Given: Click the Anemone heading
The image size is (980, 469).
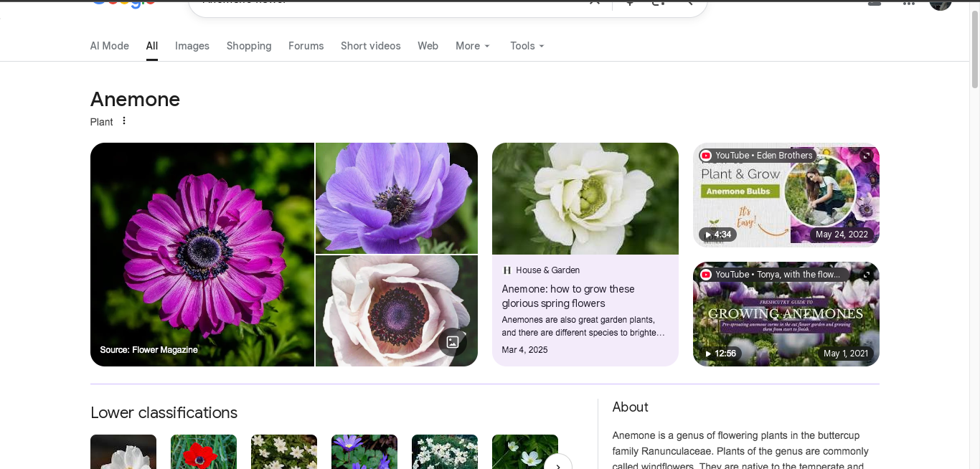Looking at the screenshot, I should [135, 99].
